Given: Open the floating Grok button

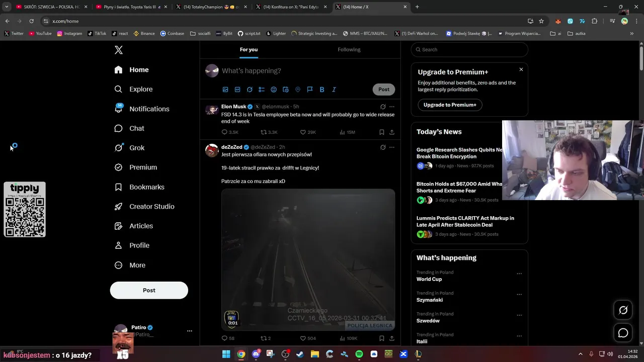Looking at the screenshot, I should click(x=623, y=310).
